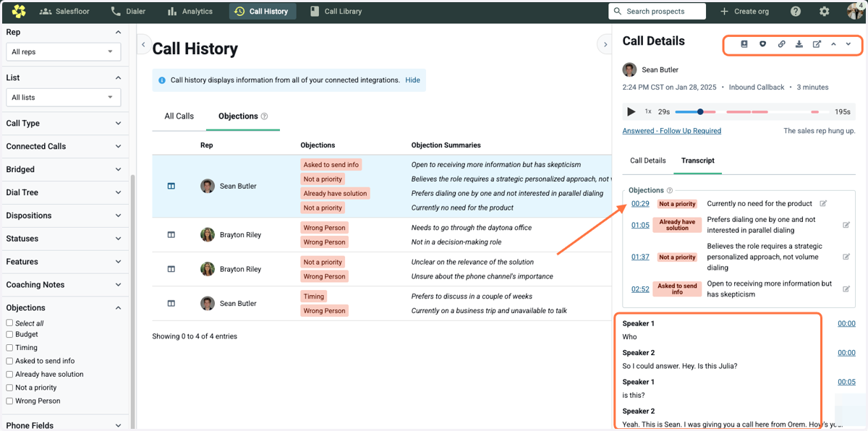This screenshot has height=431, width=868.
Task: Open details icon for Timing row
Action: coord(171,303)
